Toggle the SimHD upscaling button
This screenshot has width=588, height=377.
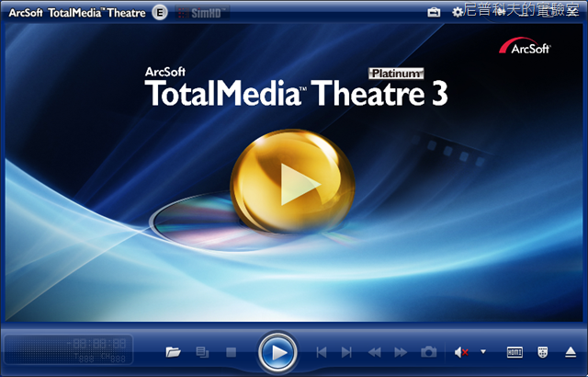(202, 13)
